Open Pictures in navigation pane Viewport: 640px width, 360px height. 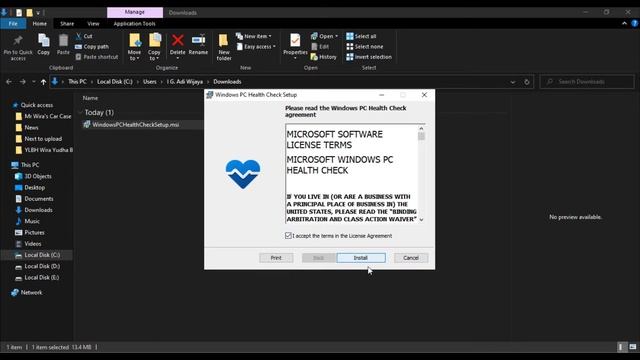coord(34,233)
